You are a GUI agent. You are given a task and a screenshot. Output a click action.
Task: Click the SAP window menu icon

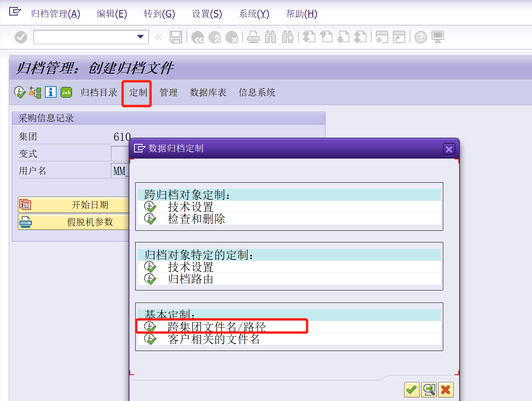click(x=15, y=12)
